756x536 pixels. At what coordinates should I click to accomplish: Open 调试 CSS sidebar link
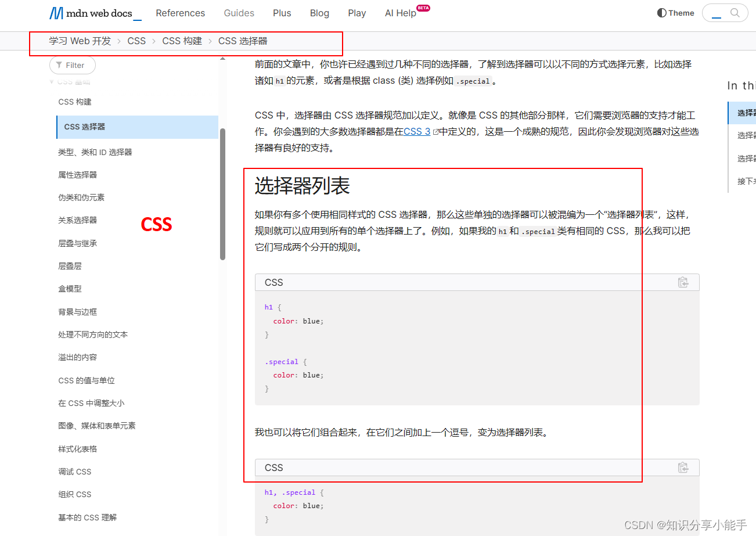(75, 472)
